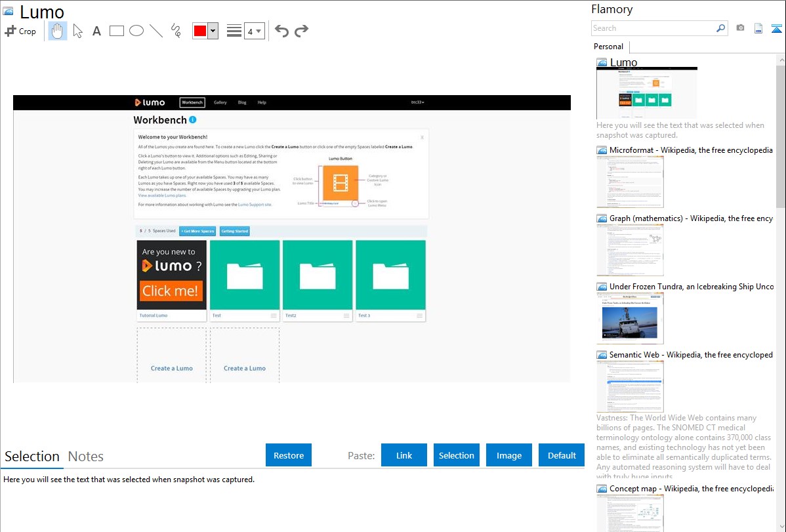This screenshot has height=532, width=786.
Task: Open the line width dropdown showing 4
Action: (x=255, y=31)
